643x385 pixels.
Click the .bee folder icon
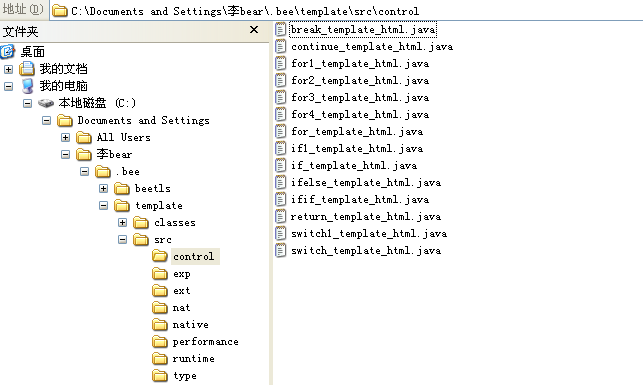click(x=103, y=172)
